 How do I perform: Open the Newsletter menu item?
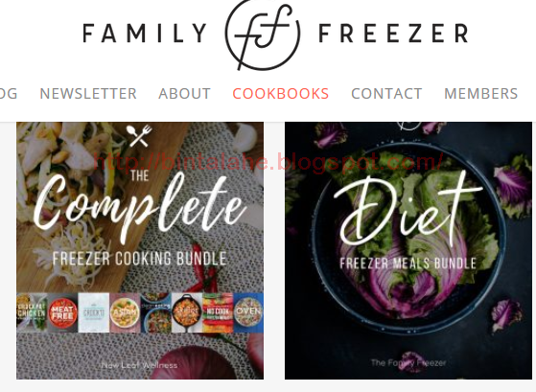tap(88, 94)
